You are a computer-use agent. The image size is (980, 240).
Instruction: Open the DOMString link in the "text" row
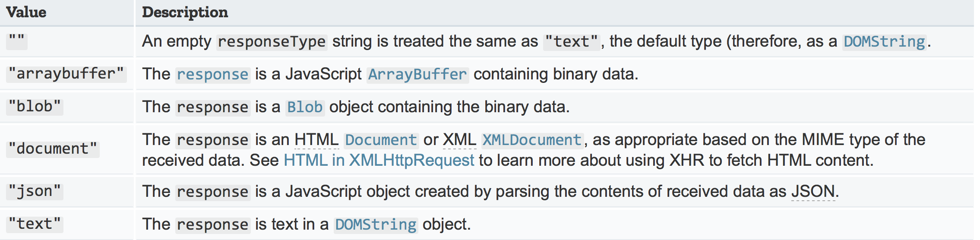(376, 225)
